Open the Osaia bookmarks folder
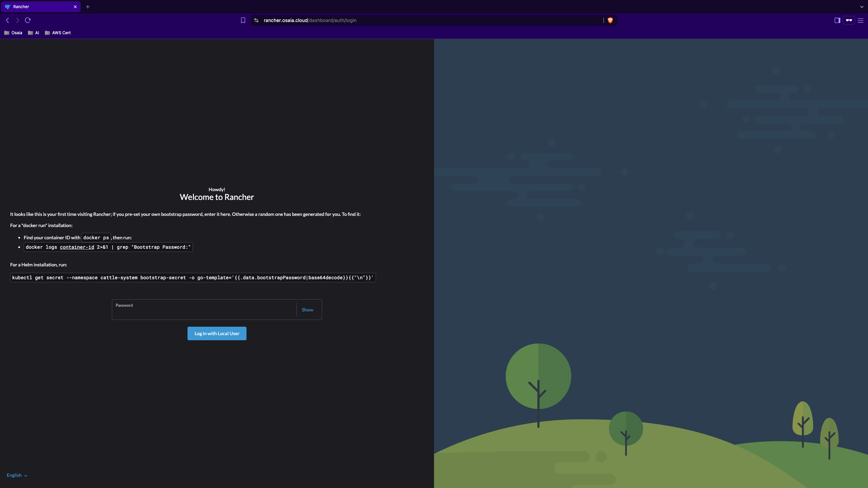Screen dimensions: 868x488 13,33
